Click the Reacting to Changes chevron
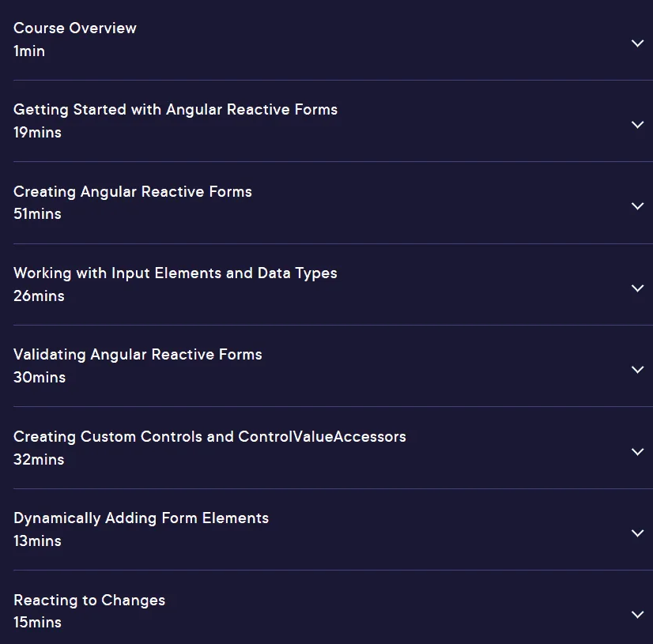 click(x=637, y=615)
